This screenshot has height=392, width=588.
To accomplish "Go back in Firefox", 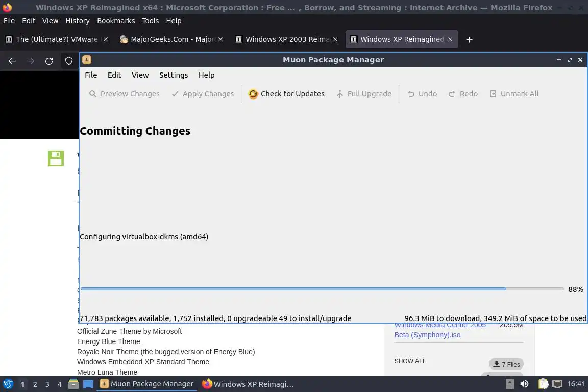I will tap(12, 61).
